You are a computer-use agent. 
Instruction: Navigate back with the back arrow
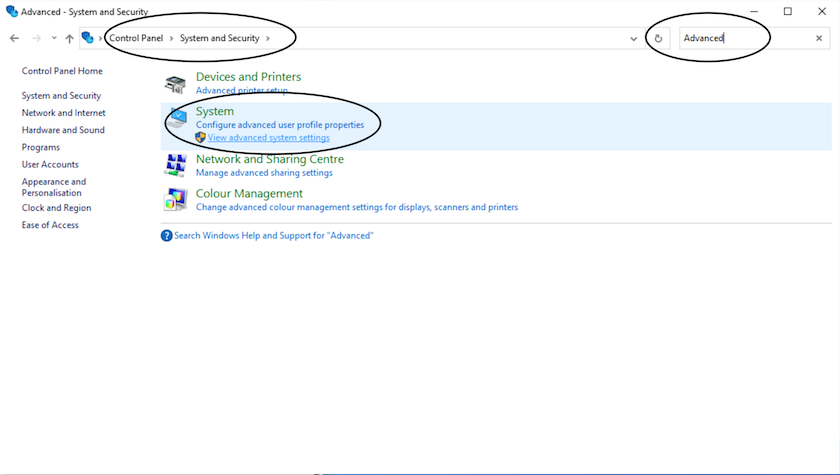pos(14,38)
